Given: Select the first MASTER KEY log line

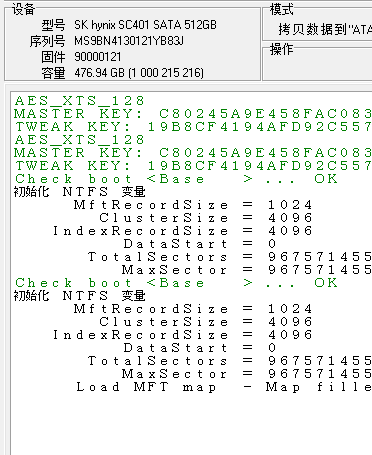Looking at the screenshot, I should (193, 114).
